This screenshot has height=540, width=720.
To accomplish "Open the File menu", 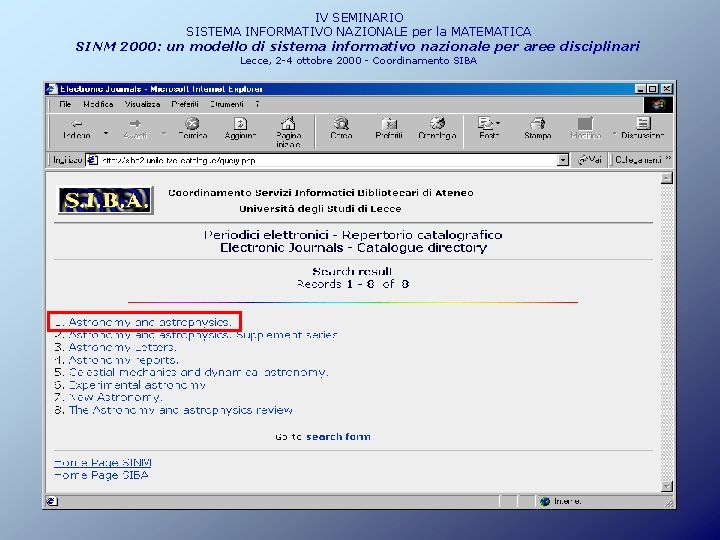I will coord(65,104).
